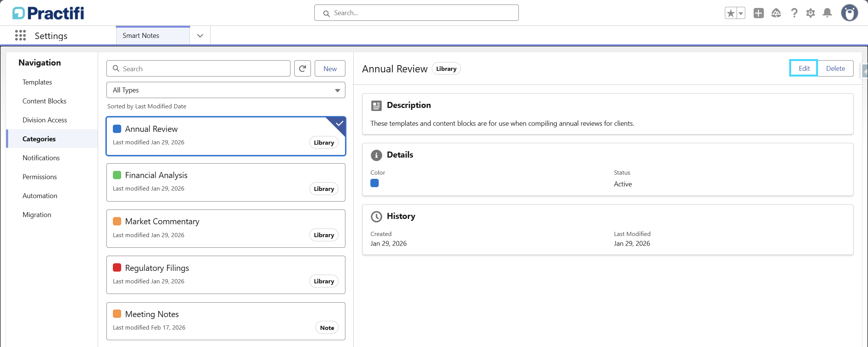Click the Favorites star icon
This screenshot has width=868, height=347.
(x=731, y=13)
